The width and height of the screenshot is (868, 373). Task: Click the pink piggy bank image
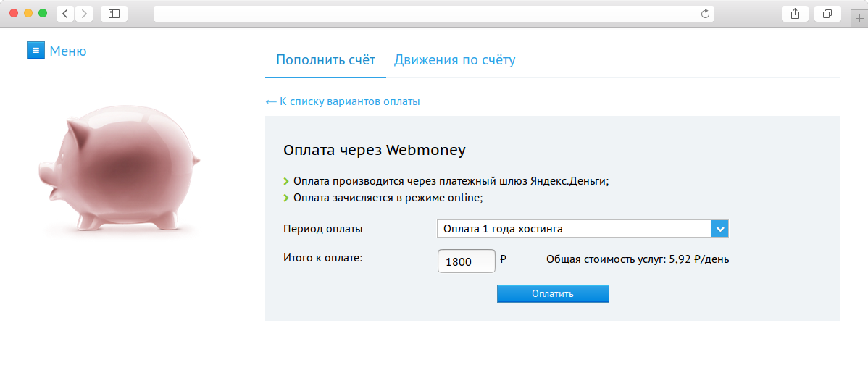click(x=119, y=169)
